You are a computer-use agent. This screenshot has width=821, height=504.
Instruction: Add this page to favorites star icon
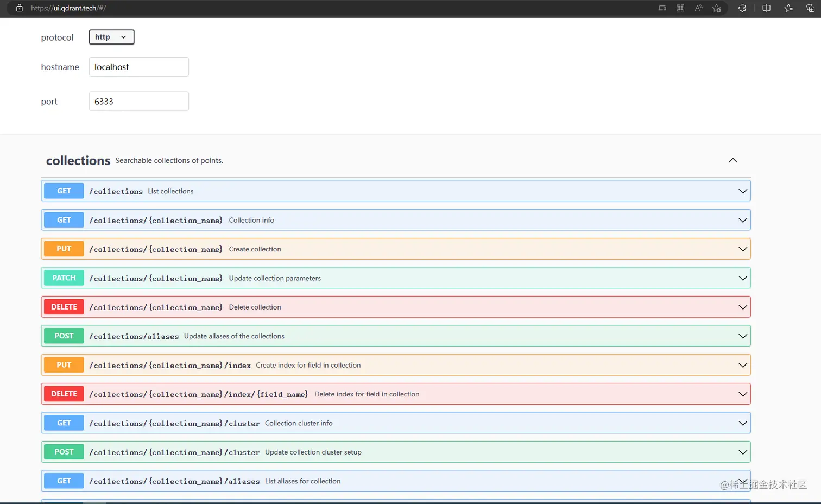click(x=717, y=8)
